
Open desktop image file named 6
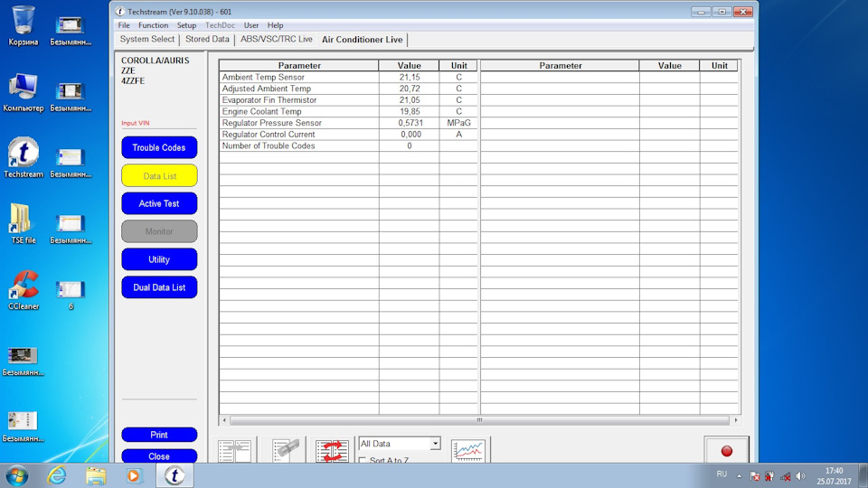[71, 295]
